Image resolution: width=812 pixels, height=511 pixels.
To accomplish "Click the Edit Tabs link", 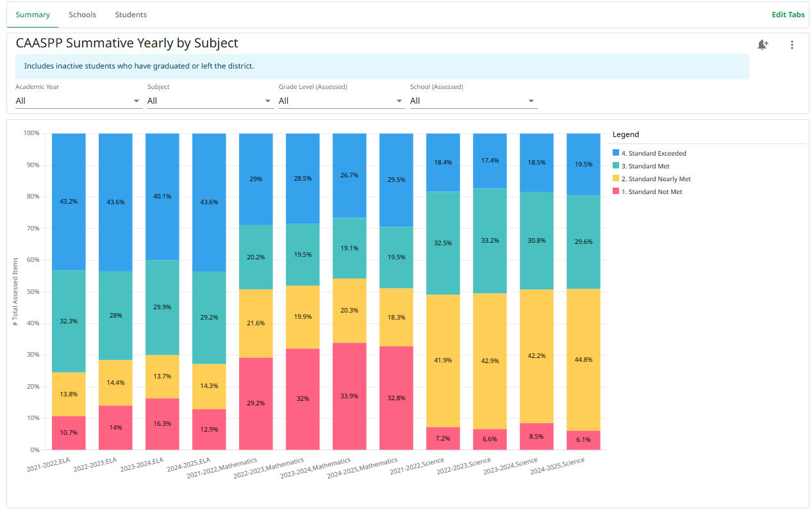I will coord(788,14).
